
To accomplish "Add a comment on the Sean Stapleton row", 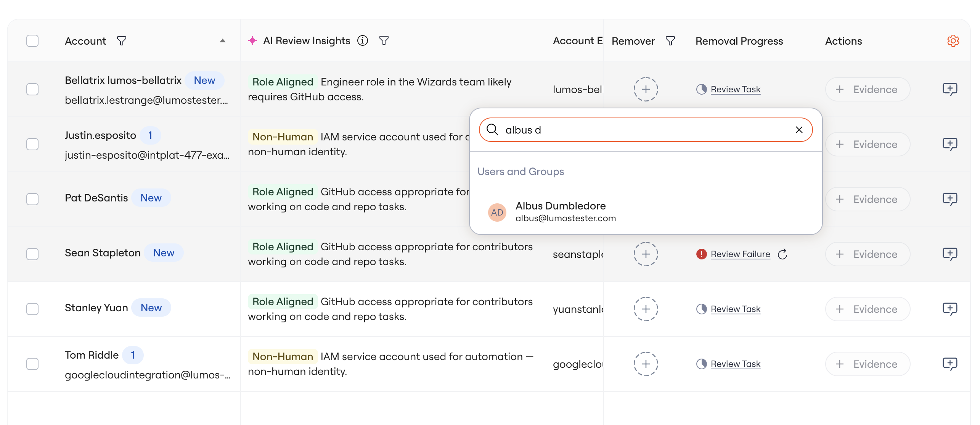I will tap(949, 254).
